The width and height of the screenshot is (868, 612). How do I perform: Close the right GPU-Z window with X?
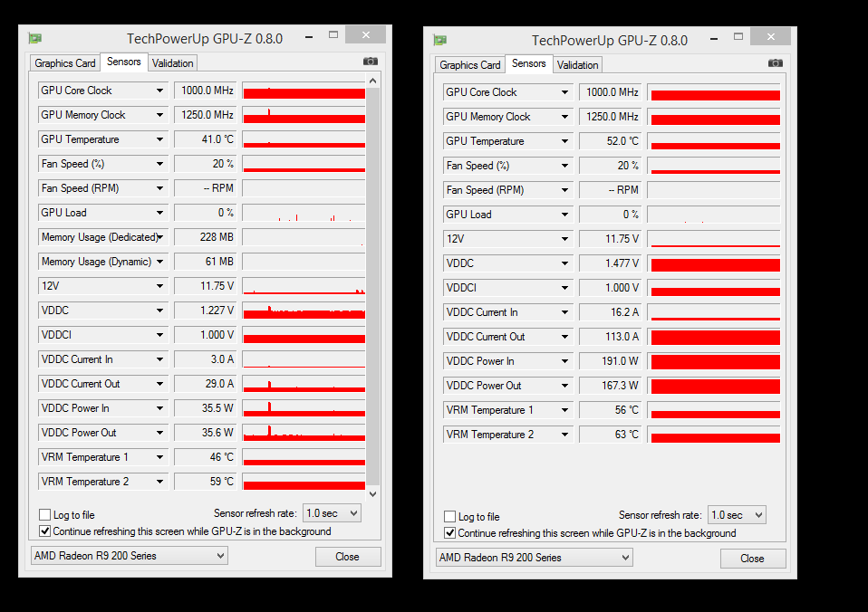(770, 36)
